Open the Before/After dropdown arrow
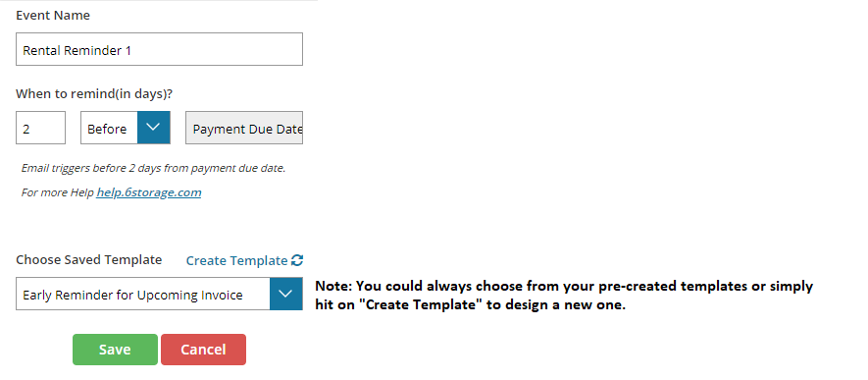This screenshot has height=380, width=868. coord(153,128)
